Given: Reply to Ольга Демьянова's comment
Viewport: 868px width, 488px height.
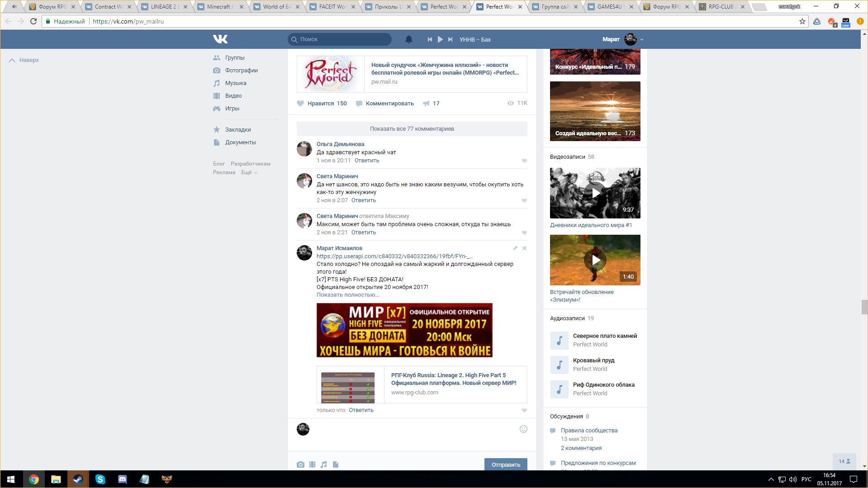Looking at the screenshot, I should pos(367,160).
